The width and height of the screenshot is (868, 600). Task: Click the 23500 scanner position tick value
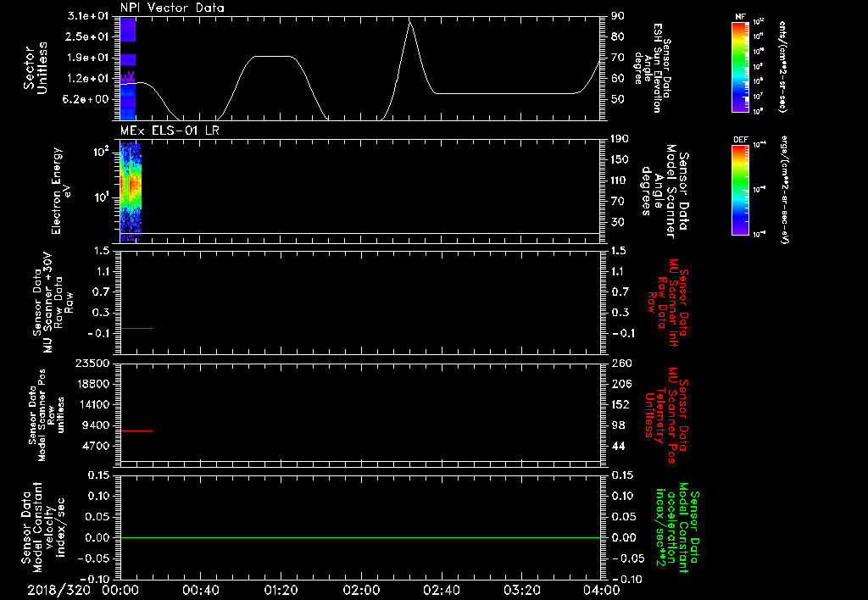pyautogui.click(x=92, y=364)
